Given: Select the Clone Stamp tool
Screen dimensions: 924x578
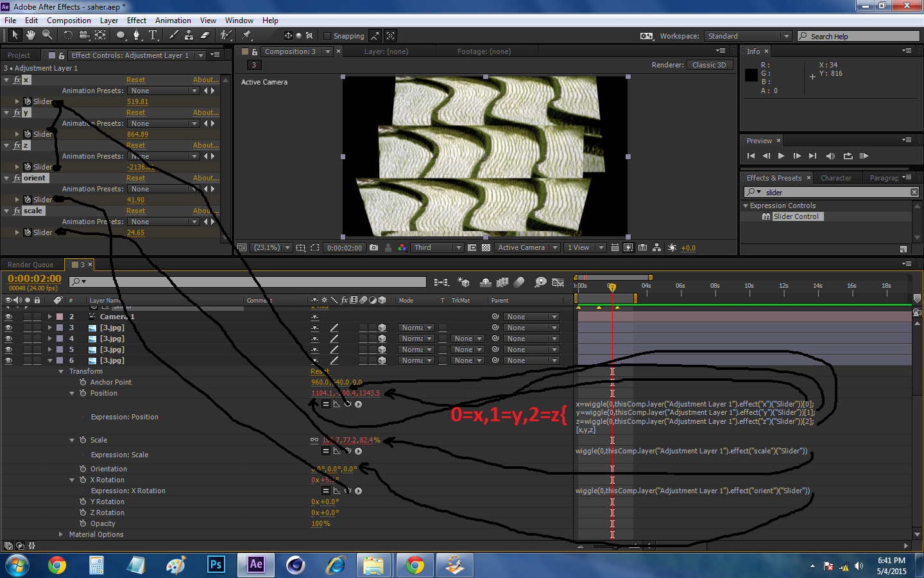Looking at the screenshot, I should pyautogui.click(x=187, y=35).
